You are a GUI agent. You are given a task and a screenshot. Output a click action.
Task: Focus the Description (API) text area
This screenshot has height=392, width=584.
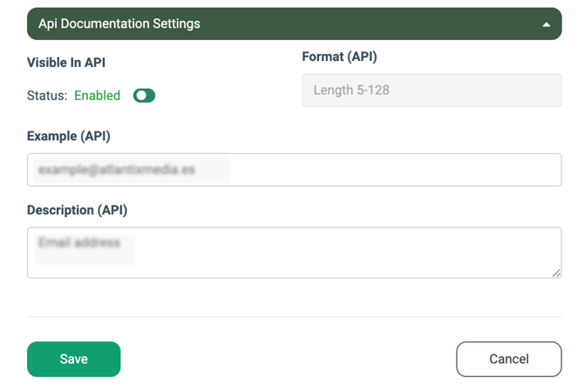point(294,253)
